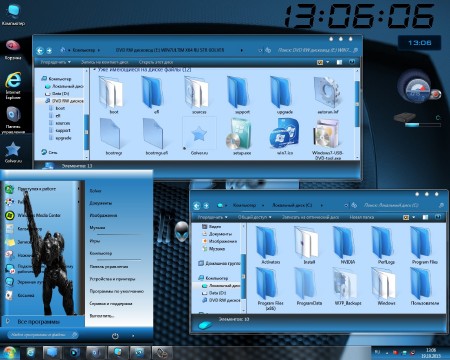Click Справка и поддержка in Start menu
This screenshot has height=360, width=450.
click(111, 304)
